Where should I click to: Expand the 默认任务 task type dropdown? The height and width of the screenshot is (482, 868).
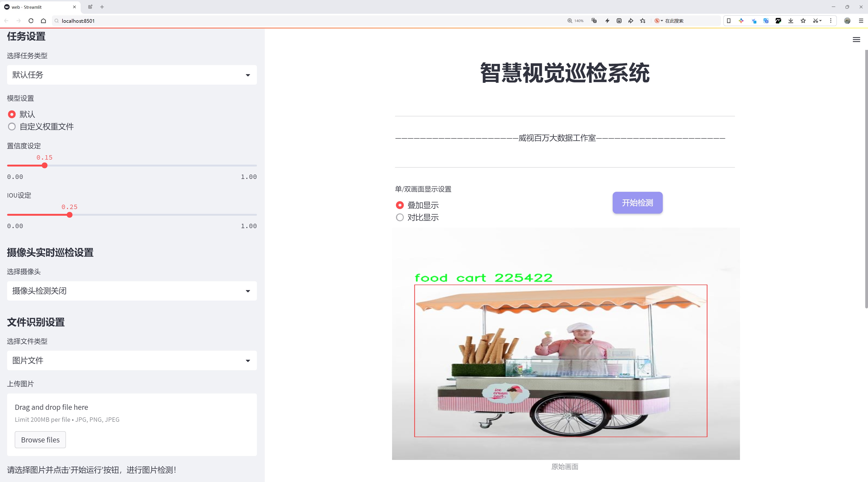[x=132, y=75]
